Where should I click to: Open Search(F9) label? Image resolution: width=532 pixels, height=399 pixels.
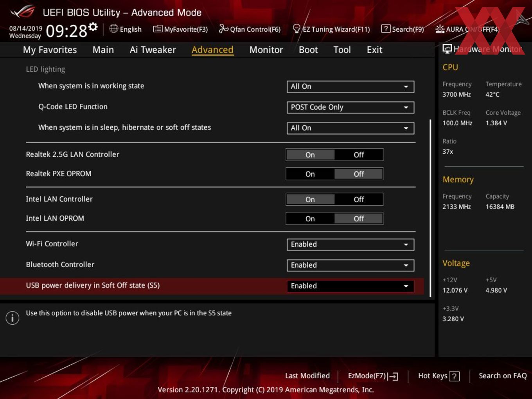[x=408, y=29]
